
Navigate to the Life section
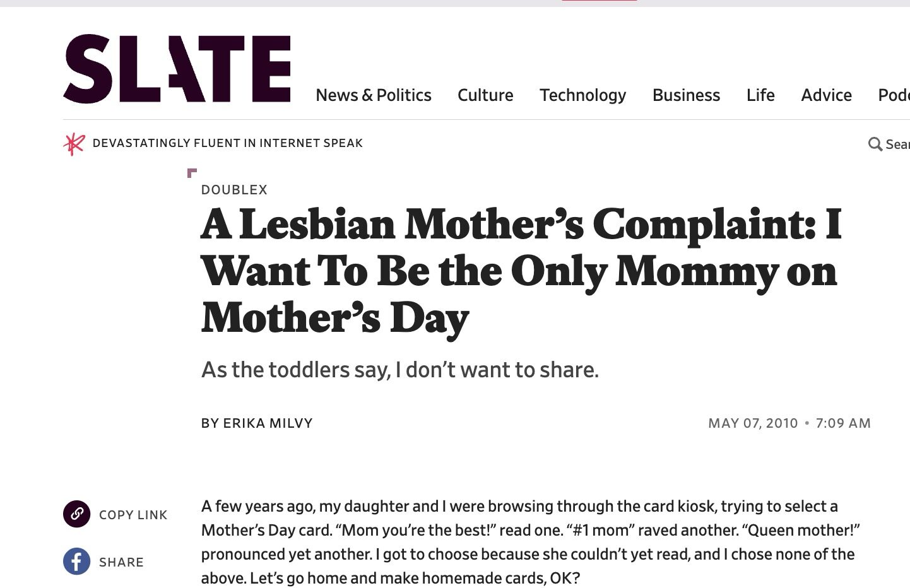coord(760,95)
